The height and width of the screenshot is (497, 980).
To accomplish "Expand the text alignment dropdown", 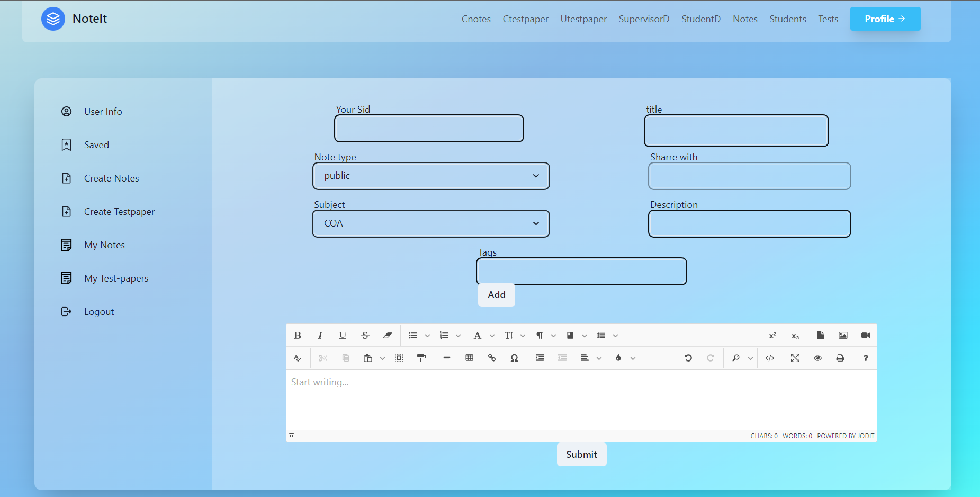I will (x=598, y=358).
